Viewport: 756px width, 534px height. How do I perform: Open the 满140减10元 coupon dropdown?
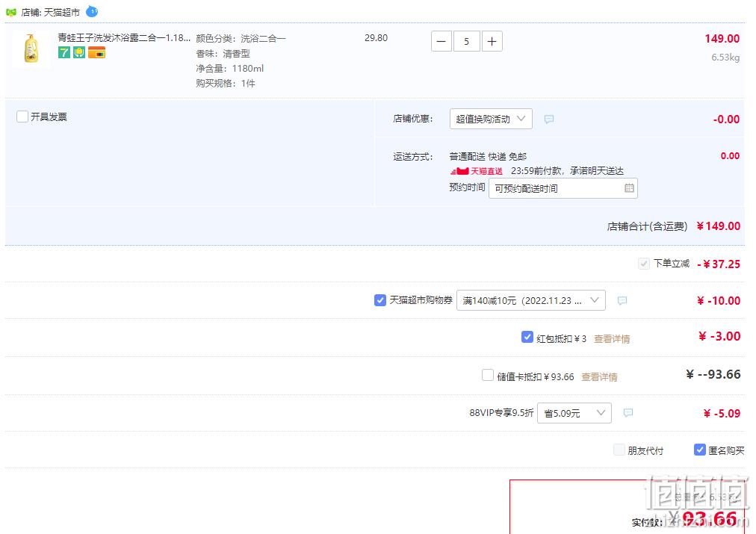531,301
